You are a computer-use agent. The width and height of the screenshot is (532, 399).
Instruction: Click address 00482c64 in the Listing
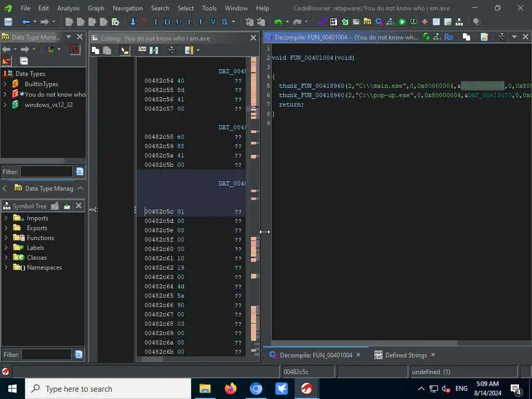pos(159,286)
